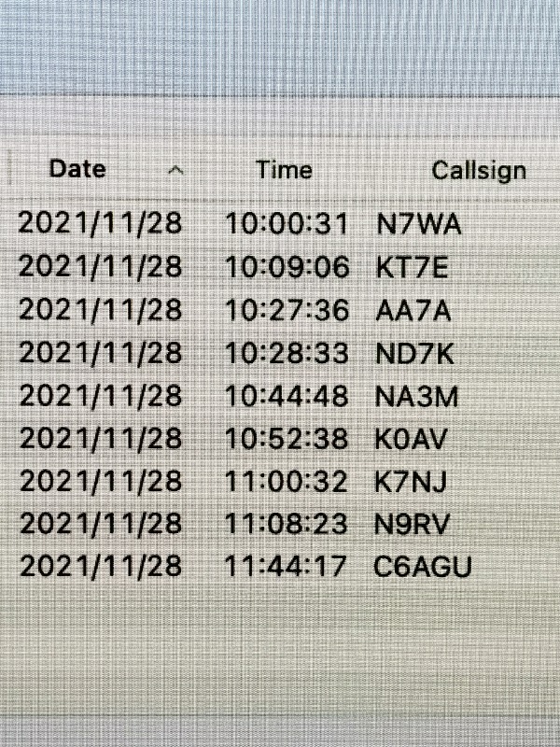
Task: Select the ND7K callsign row
Action: 280,353
